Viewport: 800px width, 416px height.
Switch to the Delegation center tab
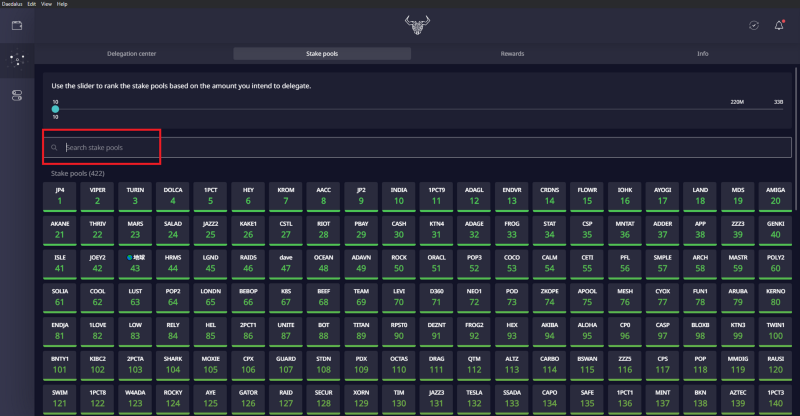(x=132, y=54)
